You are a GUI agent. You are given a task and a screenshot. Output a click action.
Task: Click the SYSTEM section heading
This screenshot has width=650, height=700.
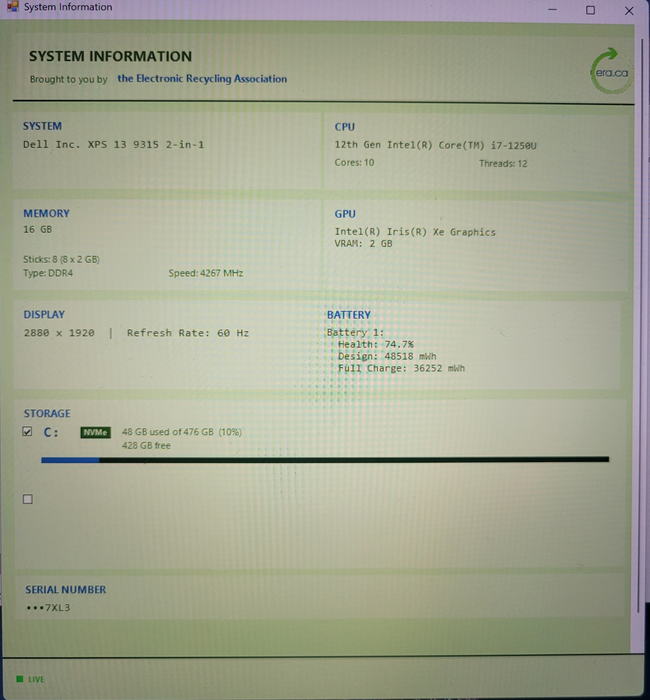coord(42,126)
